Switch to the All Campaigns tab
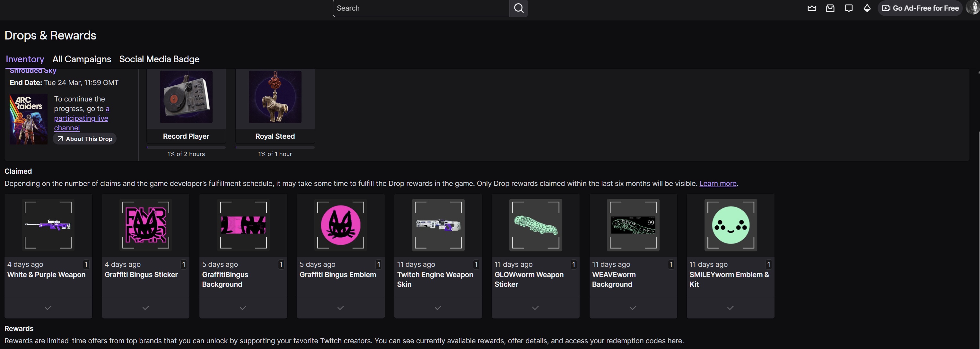 point(82,59)
